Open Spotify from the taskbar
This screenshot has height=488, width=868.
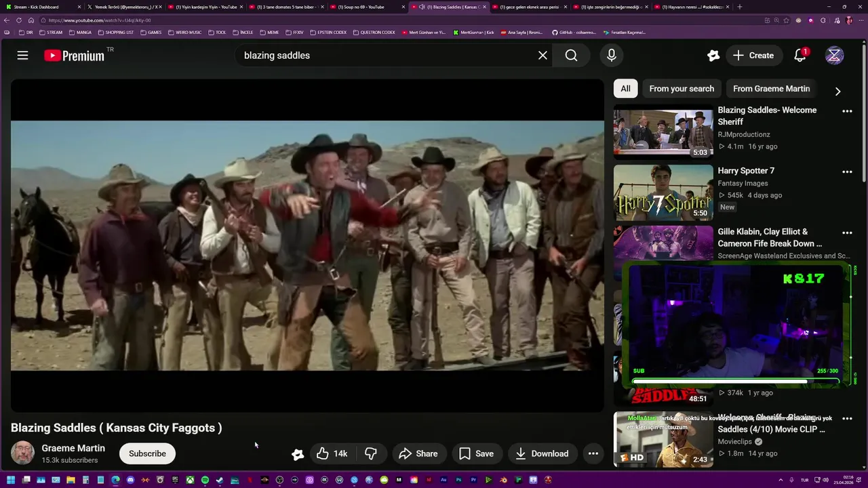205,481
